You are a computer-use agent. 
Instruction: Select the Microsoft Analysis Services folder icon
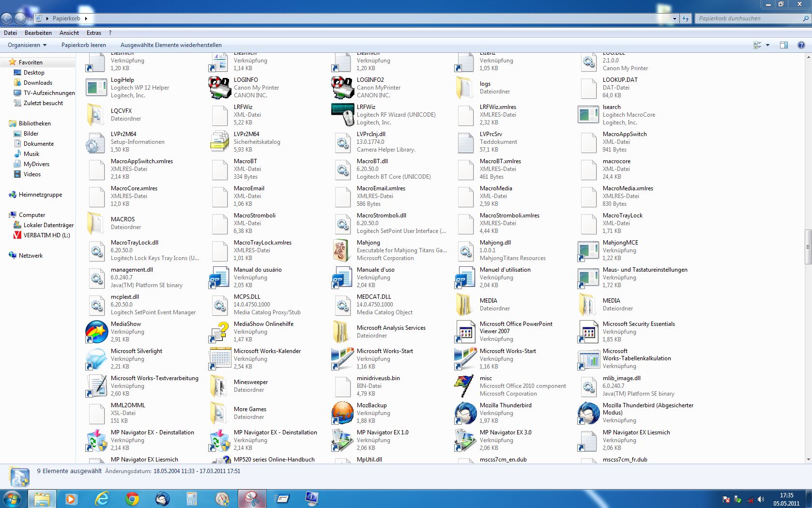coord(341,332)
